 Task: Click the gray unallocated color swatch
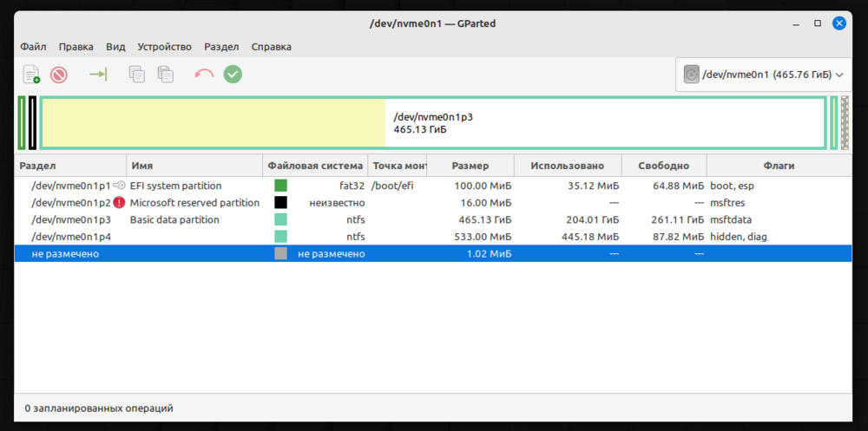280,254
